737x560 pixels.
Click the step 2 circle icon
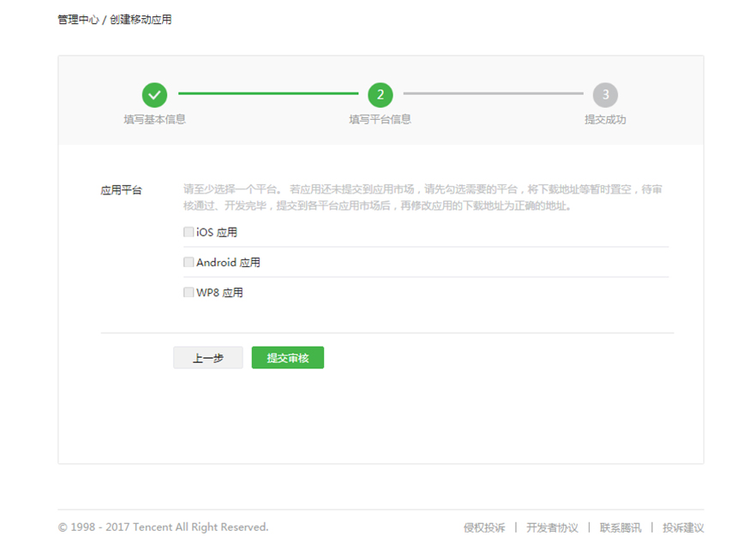tap(380, 95)
